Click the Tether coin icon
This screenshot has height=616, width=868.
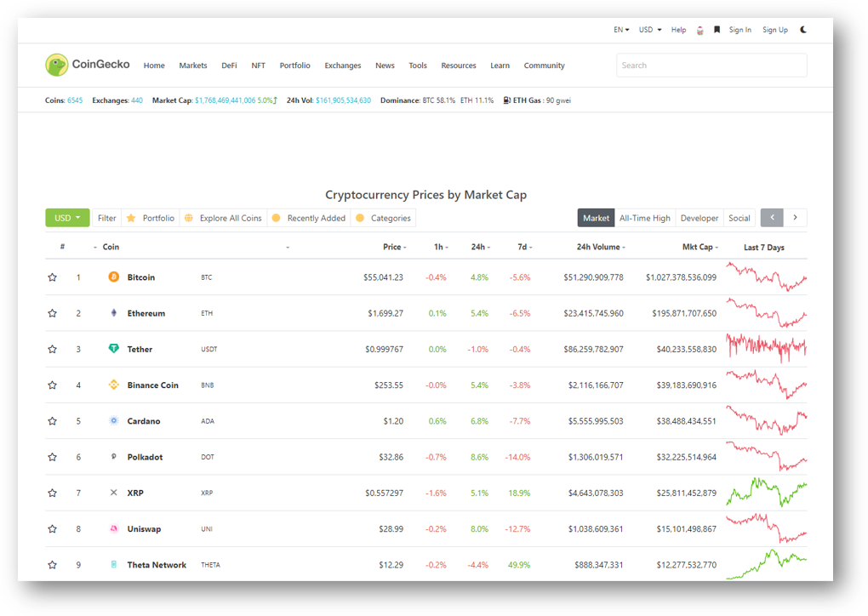tap(113, 349)
